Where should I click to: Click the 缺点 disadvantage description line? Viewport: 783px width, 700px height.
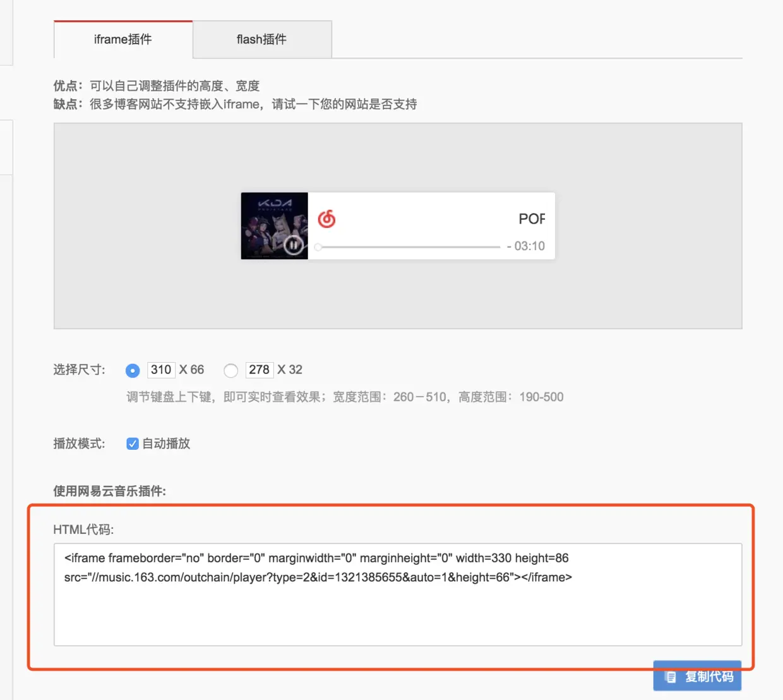(x=236, y=104)
